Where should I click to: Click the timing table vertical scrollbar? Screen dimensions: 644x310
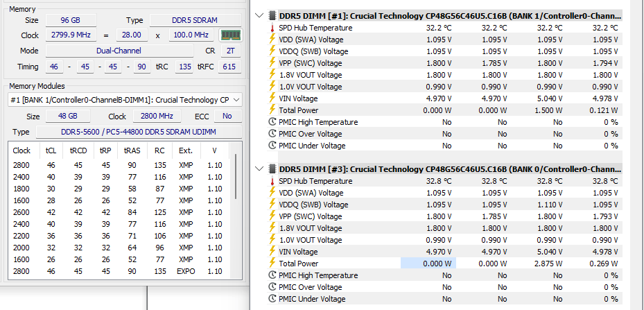click(236, 177)
